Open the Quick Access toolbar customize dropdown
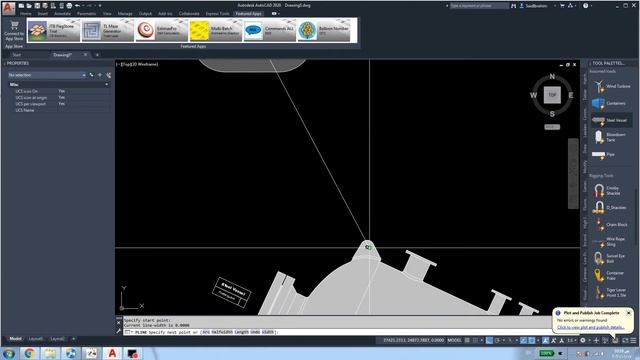Image resolution: width=640 pixels, height=360 pixels. point(100,6)
